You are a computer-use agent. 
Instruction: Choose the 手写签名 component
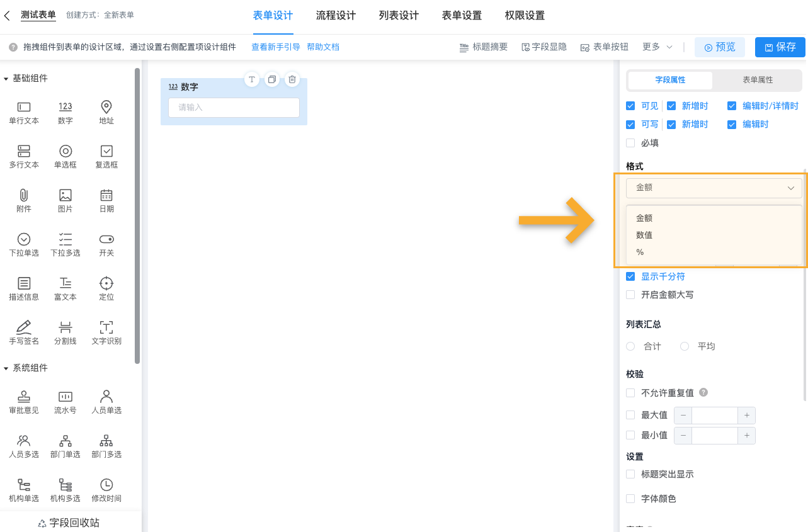(23, 332)
